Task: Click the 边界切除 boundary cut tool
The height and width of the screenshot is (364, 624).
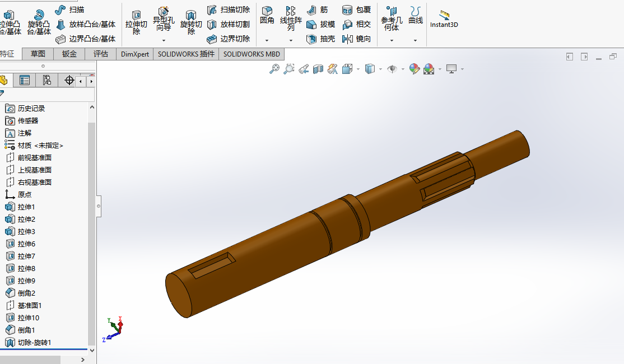Action: (x=229, y=39)
